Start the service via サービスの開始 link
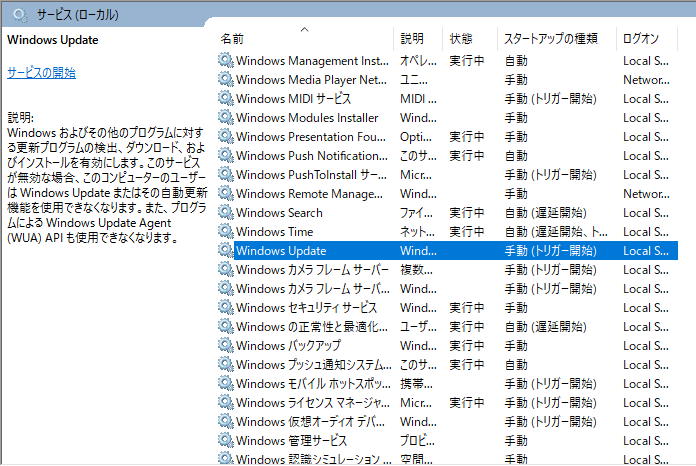Viewport: 696px width, 466px height. pos(41,73)
